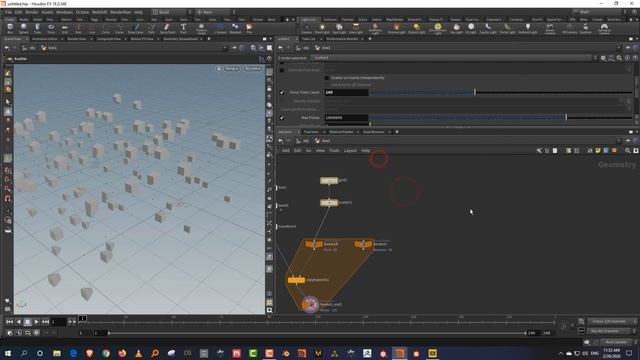Add a Spot Light from the shelf
The width and height of the screenshot is (640, 360).
[x=339, y=28]
